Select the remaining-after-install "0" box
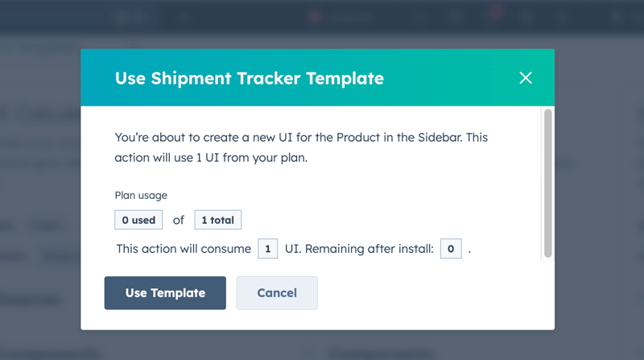The height and width of the screenshot is (360, 644). click(x=451, y=249)
